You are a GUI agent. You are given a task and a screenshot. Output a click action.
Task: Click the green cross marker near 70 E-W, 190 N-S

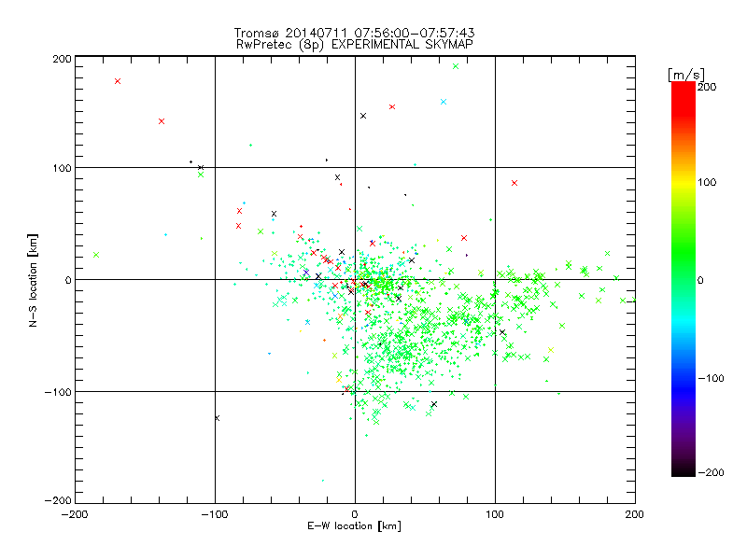tap(456, 66)
